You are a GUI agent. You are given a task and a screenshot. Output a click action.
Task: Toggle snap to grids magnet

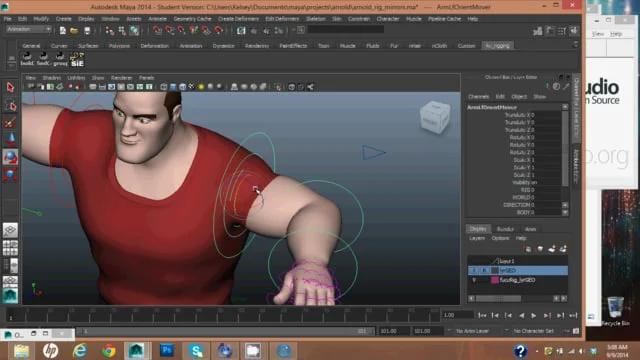pyautogui.click(x=157, y=30)
